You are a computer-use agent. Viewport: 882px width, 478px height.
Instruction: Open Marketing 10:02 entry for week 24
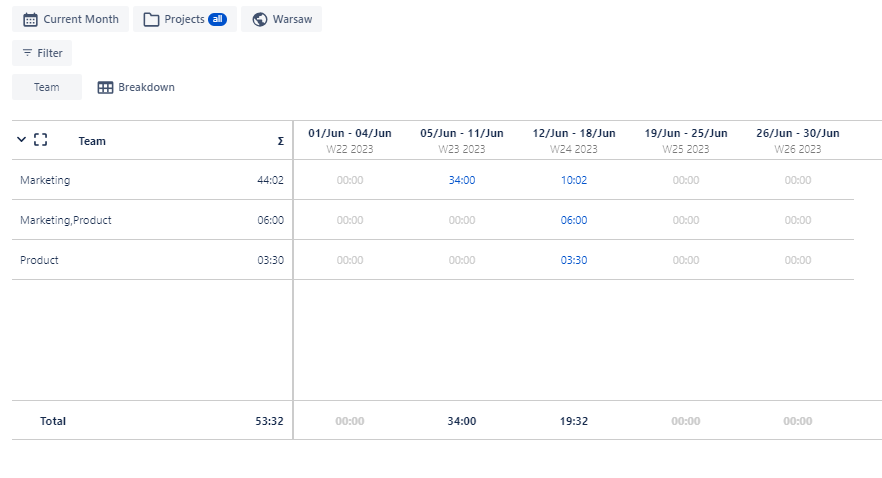574,181
